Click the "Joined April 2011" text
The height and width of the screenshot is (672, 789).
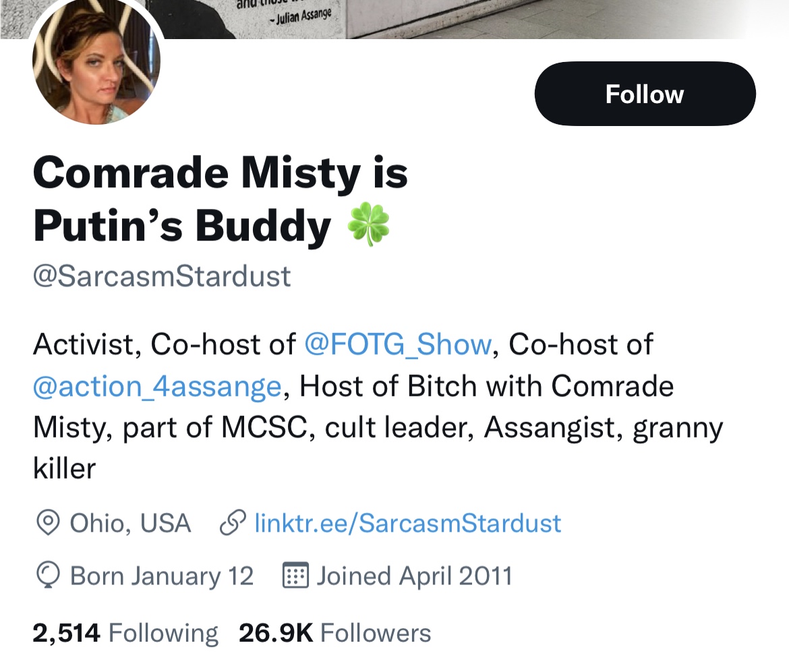click(414, 576)
